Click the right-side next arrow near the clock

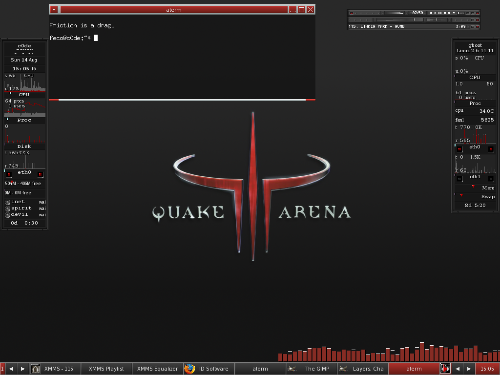469,369
